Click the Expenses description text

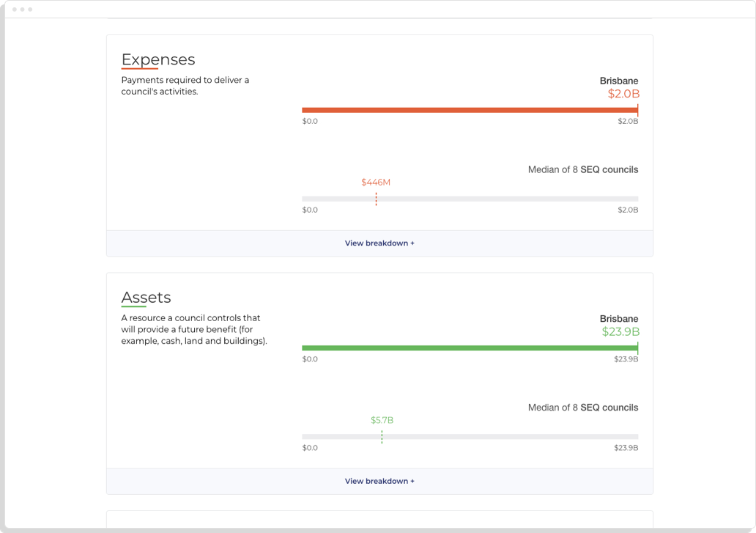(185, 86)
